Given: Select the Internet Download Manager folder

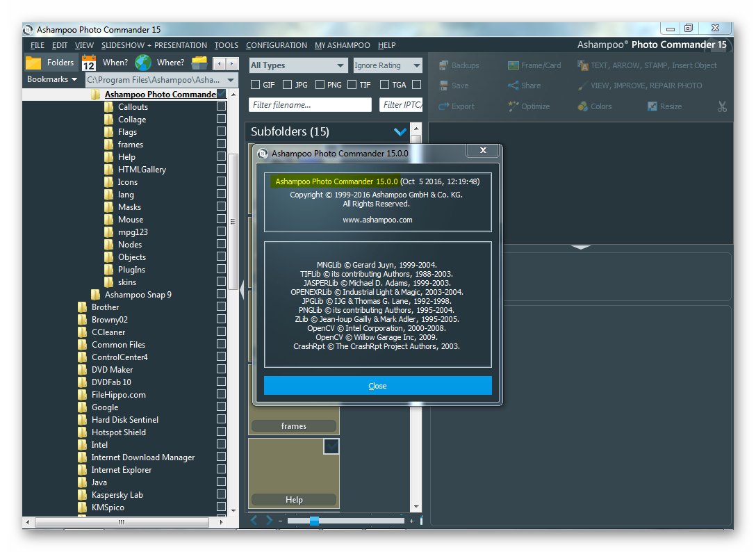Looking at the screenshot, I should (142, 457).
